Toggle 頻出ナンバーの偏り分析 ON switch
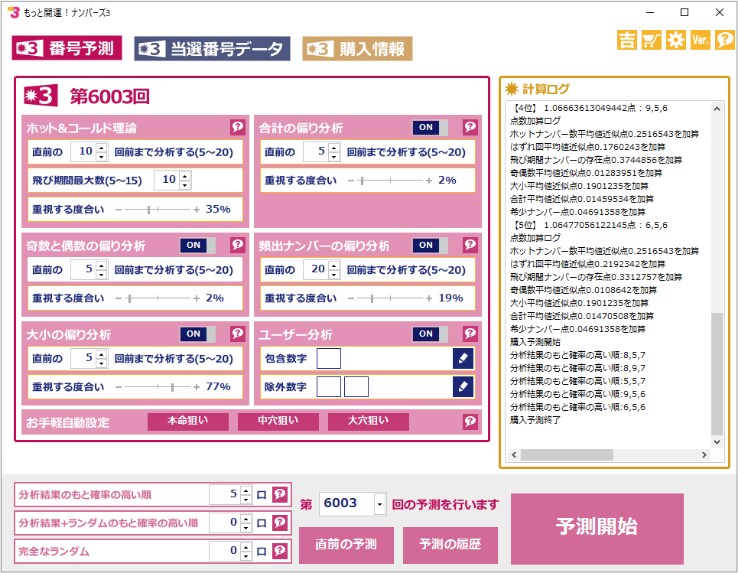This screenshot has height=573, width=738. pos(430,245)
